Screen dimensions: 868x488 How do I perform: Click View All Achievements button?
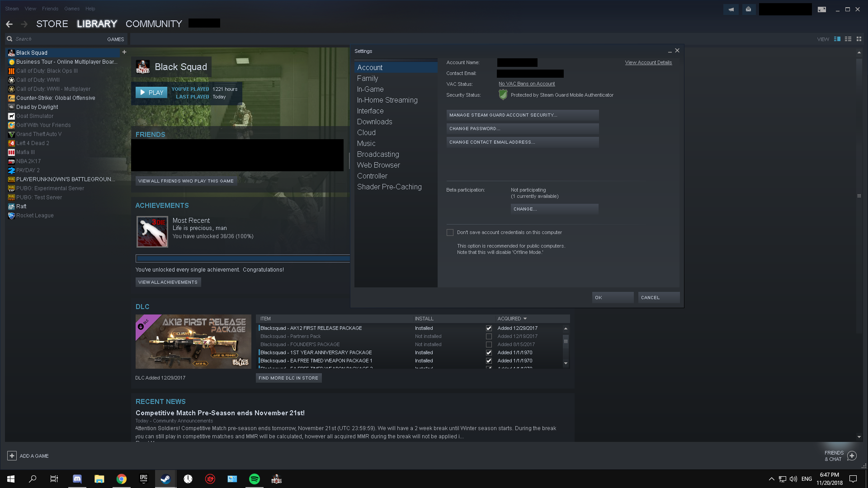point(168,282)
